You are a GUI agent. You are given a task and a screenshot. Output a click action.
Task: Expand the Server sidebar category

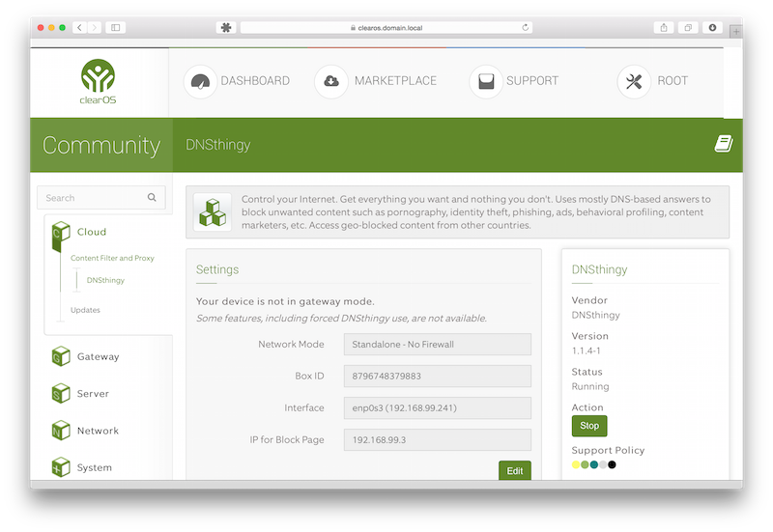pyautogui.click(x=93, y=394)
